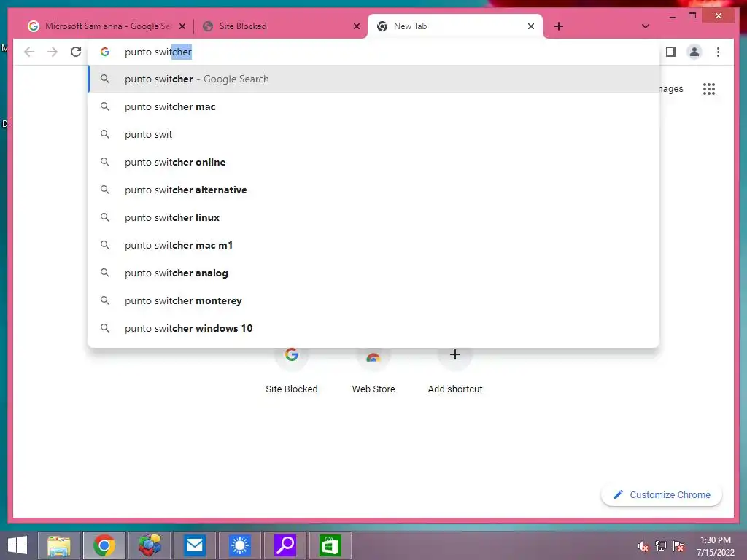Choose 'punto switcher - Google Search' suggestion
This screenshot has width=747, height=560.
[x=374, y=79]
